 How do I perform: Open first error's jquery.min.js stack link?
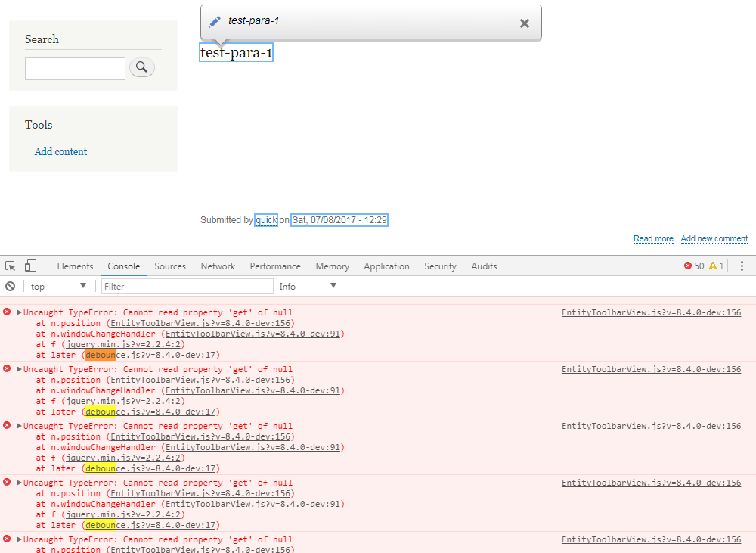pos(123,344)
